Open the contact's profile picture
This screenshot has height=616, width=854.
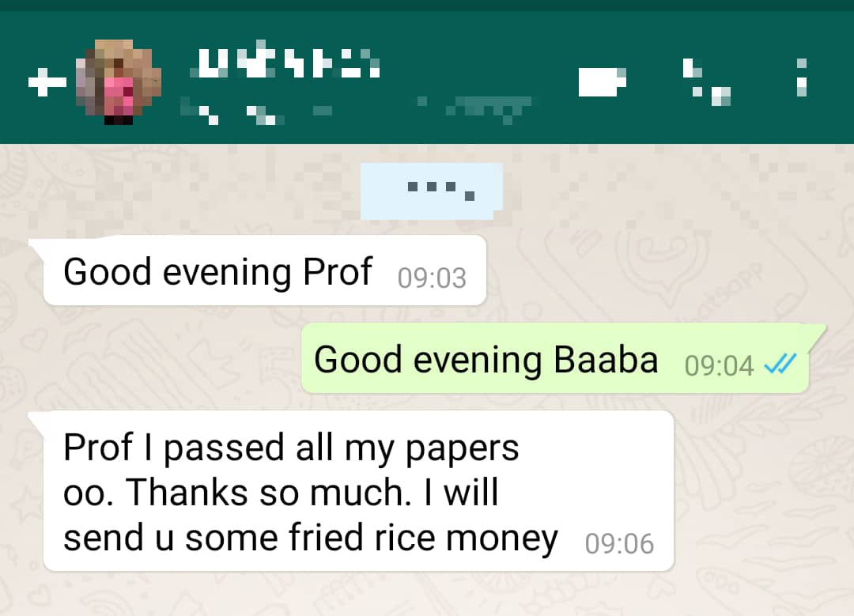[119, 81]
